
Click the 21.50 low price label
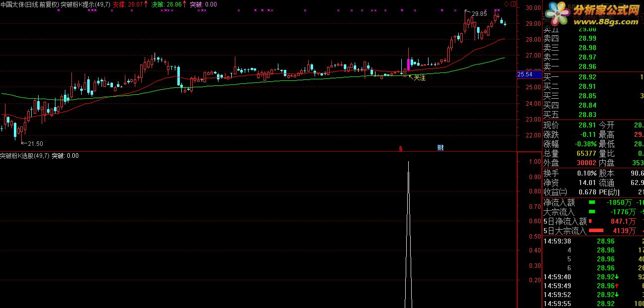coord(35,143)
